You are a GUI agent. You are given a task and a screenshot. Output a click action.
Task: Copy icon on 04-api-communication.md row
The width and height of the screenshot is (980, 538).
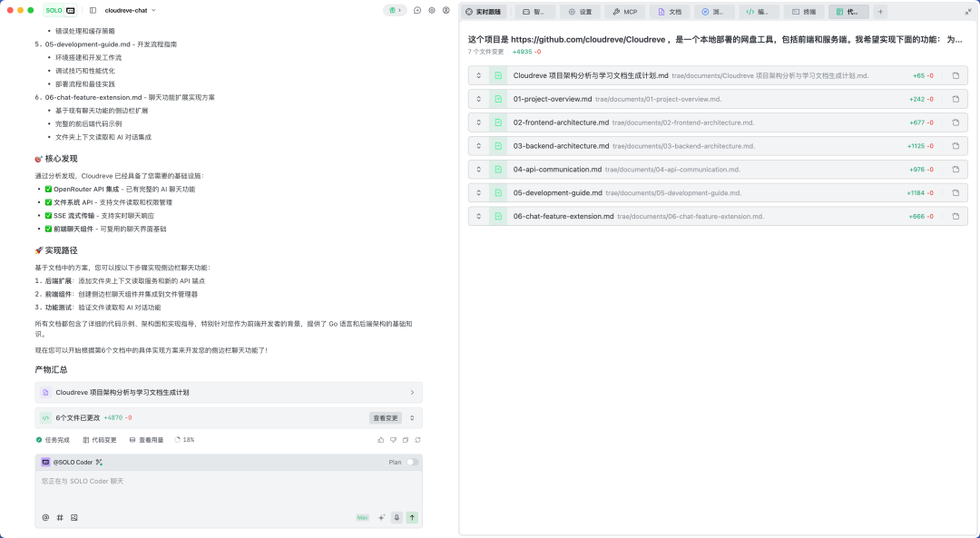955,170
